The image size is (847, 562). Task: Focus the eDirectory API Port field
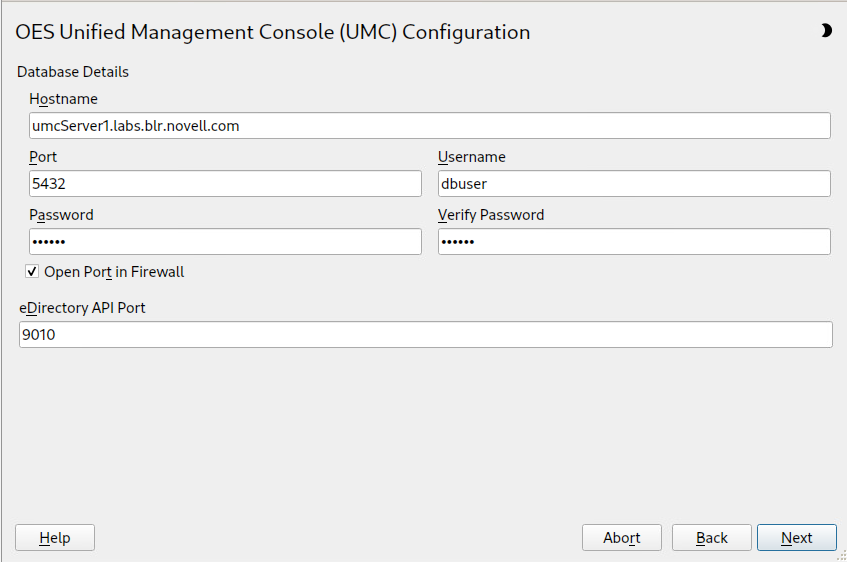coord(425,335)
